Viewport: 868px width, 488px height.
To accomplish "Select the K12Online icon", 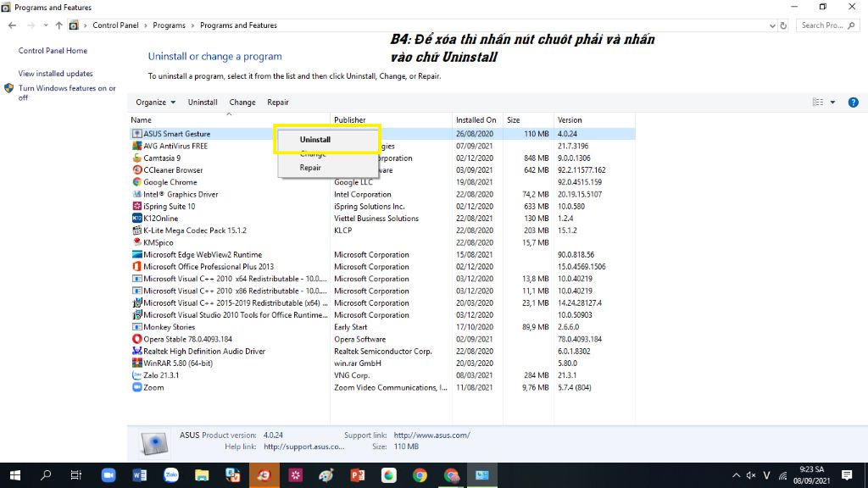I will (136, 219).
